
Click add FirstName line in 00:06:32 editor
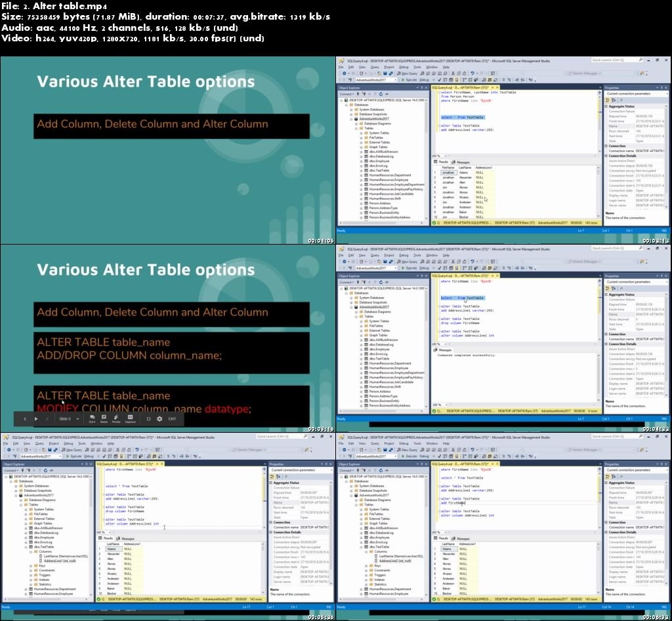453,503
